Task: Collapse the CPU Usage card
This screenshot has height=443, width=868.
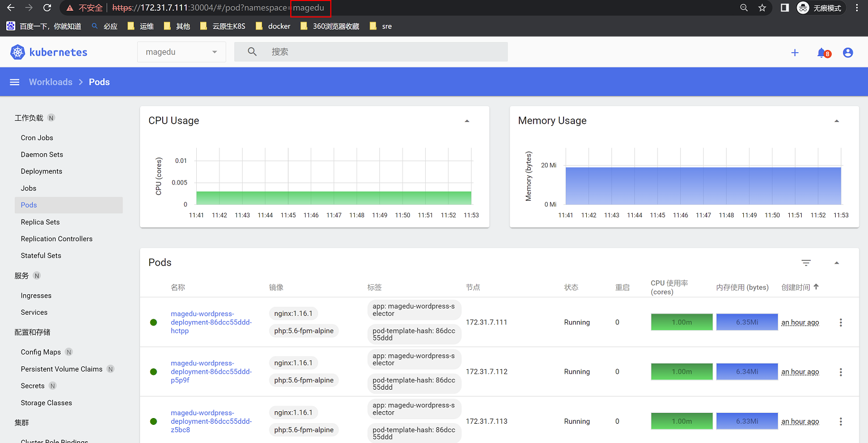Action: [467, 121]
